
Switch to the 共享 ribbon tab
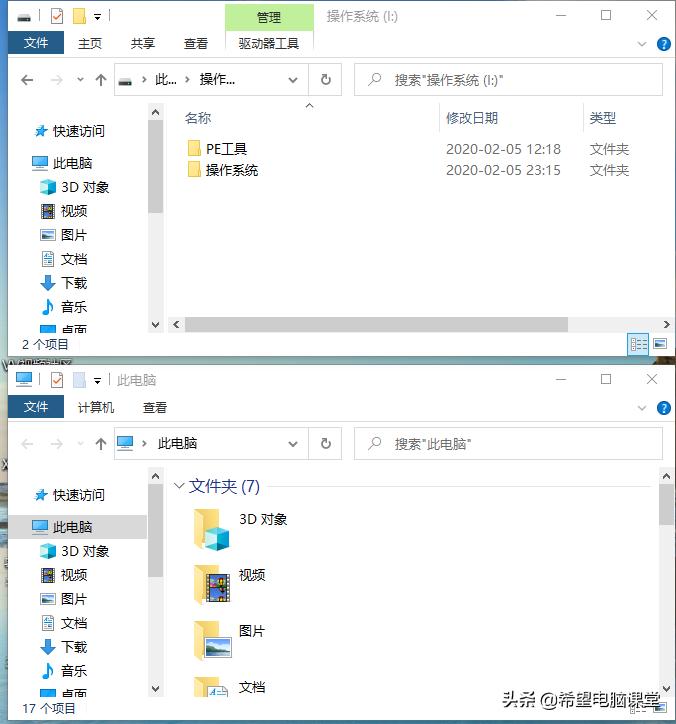point(143,43)
